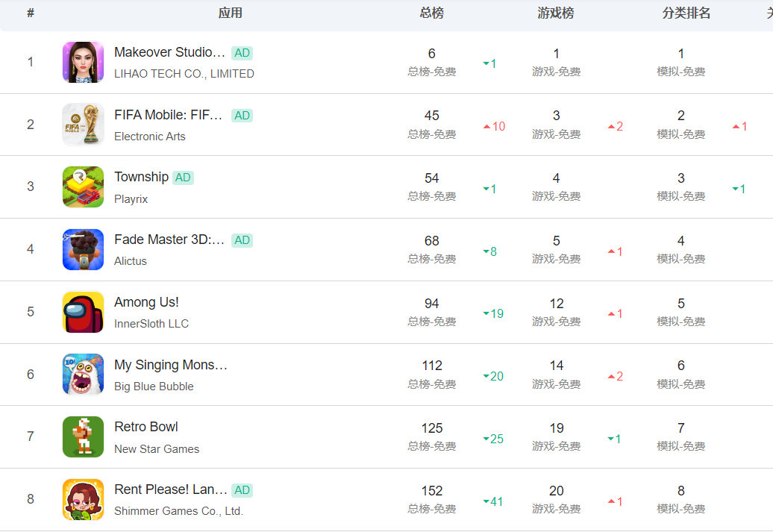Click the 总榜 column header
773x532 pixels.
coord(432,13)
